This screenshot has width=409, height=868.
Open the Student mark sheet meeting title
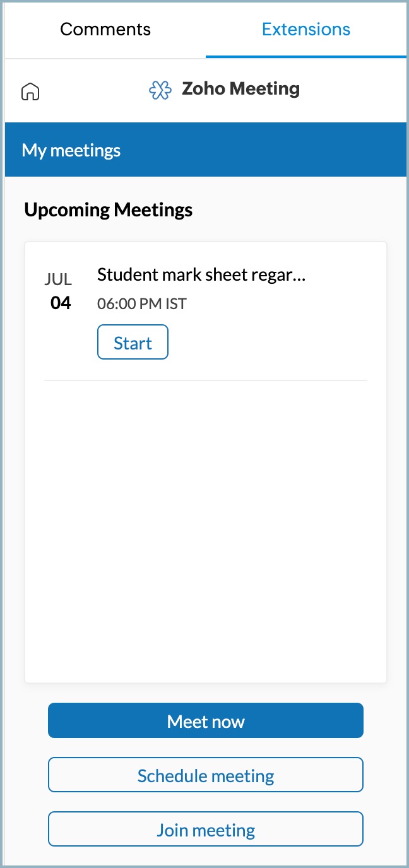196,275
